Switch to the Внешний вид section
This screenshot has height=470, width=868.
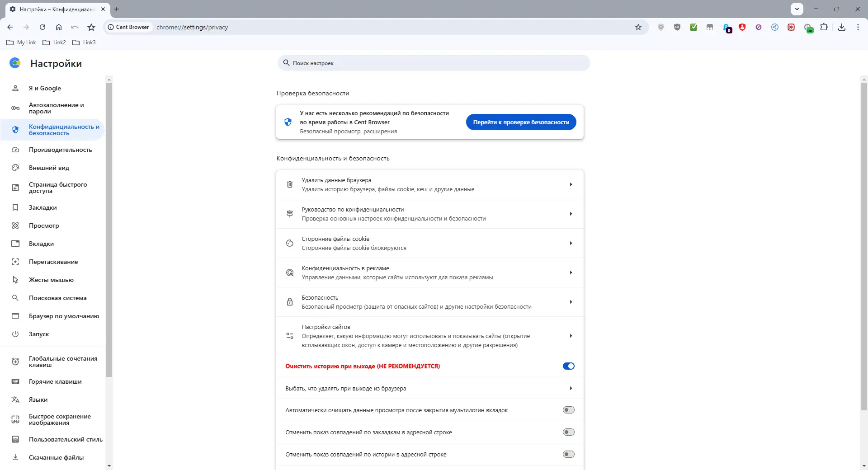coord(48,168)
